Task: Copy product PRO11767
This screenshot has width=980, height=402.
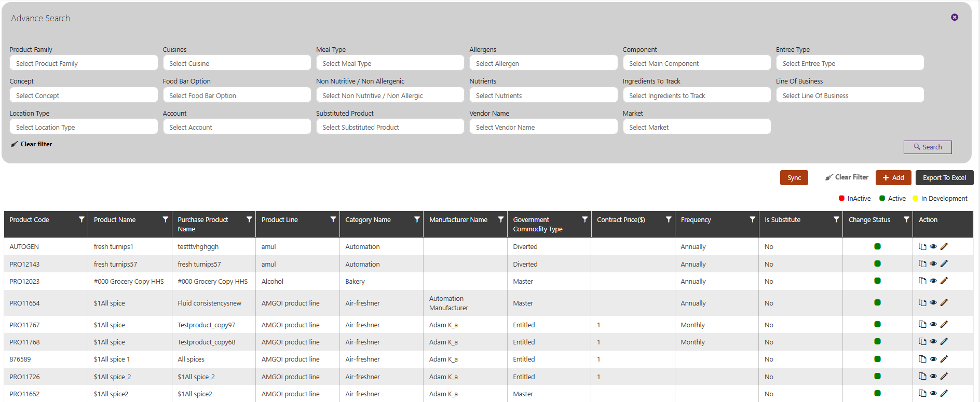Action: coord(922,324)
